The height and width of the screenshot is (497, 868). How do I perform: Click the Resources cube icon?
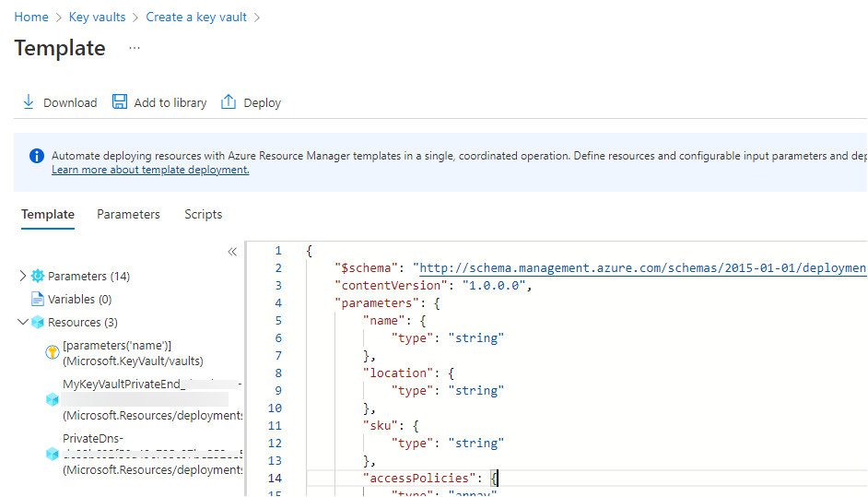pos(38,322)
